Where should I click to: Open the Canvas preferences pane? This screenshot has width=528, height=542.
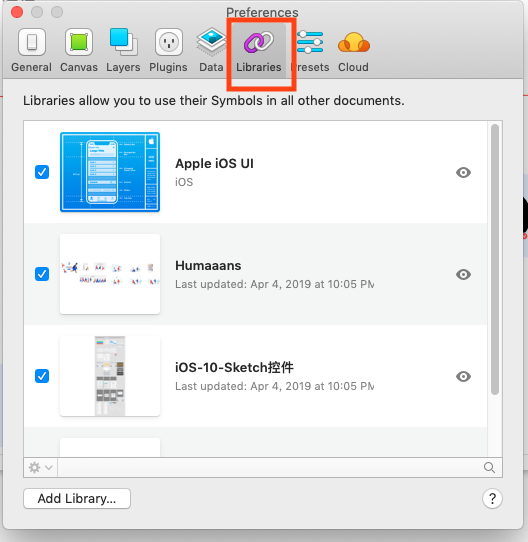pyautogui.click(x=79, y=50)
